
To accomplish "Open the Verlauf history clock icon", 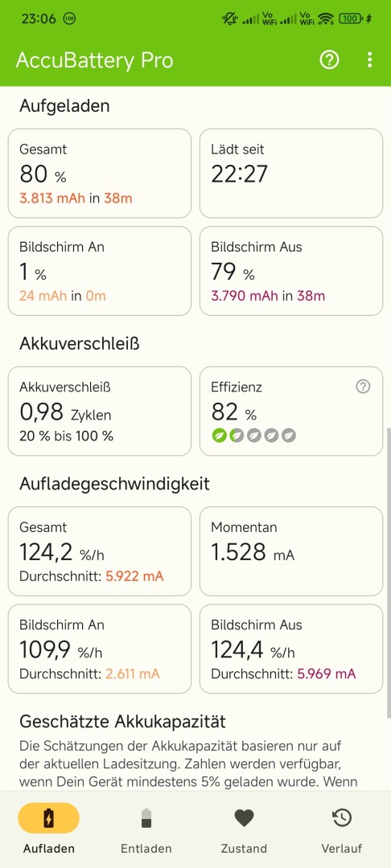I will coord(342,818).
